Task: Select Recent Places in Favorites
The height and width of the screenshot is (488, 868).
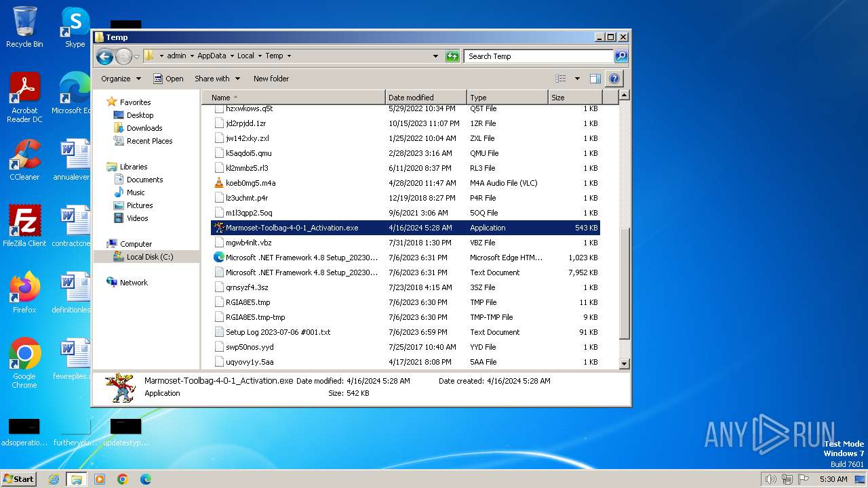Action: pos(149,141)
